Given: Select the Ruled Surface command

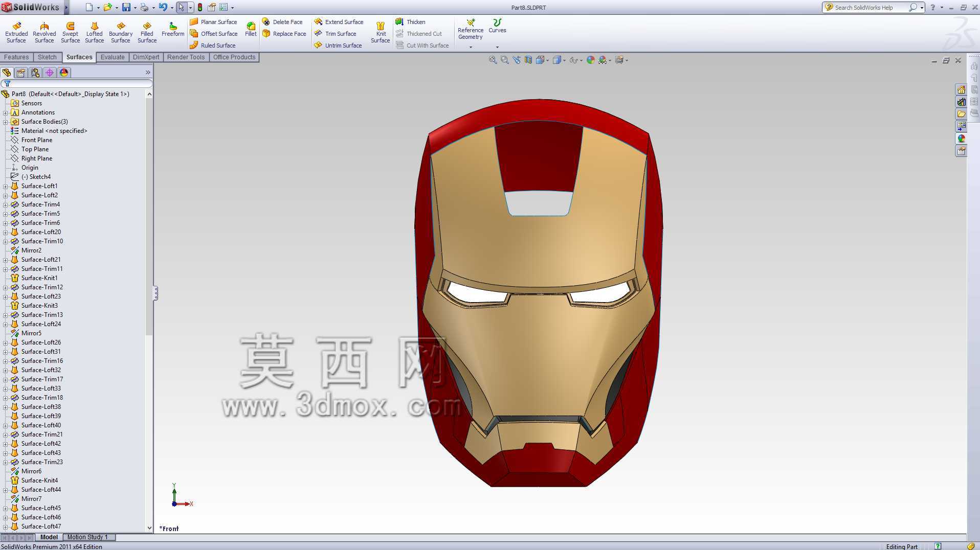Looking at the screenshot, I should [x=213, y=45].
